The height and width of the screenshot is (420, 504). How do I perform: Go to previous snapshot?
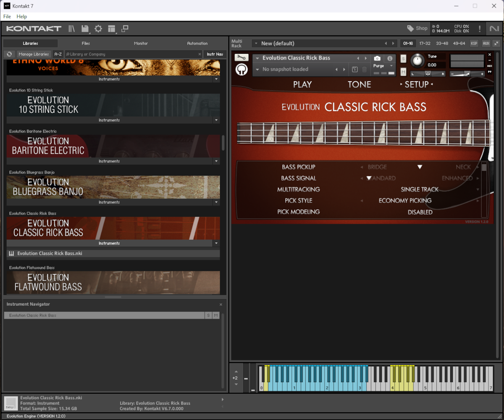click(336, 69)
